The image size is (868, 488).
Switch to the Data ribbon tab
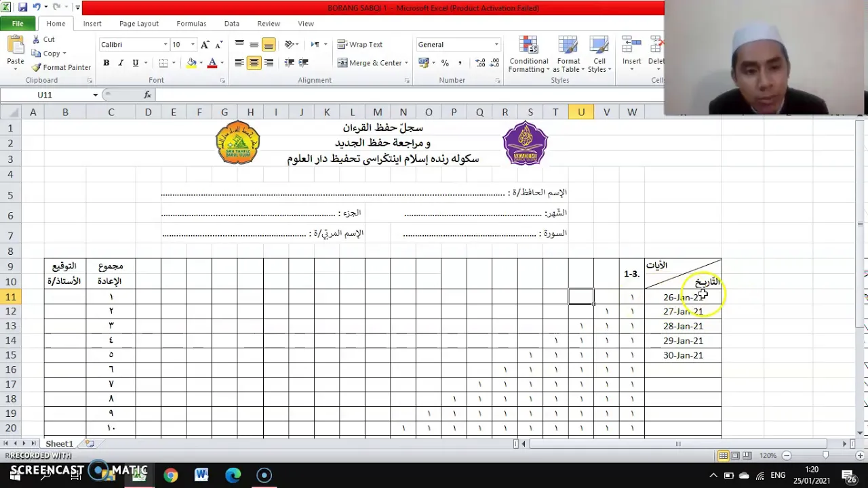(x=232, y=23)
